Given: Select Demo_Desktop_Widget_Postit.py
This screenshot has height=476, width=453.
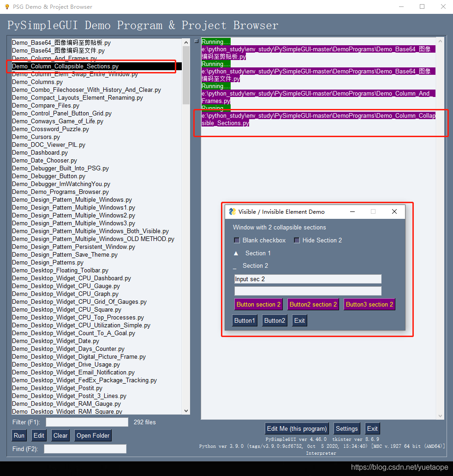Looking at the screenshot, I should [x=97, y=388].
